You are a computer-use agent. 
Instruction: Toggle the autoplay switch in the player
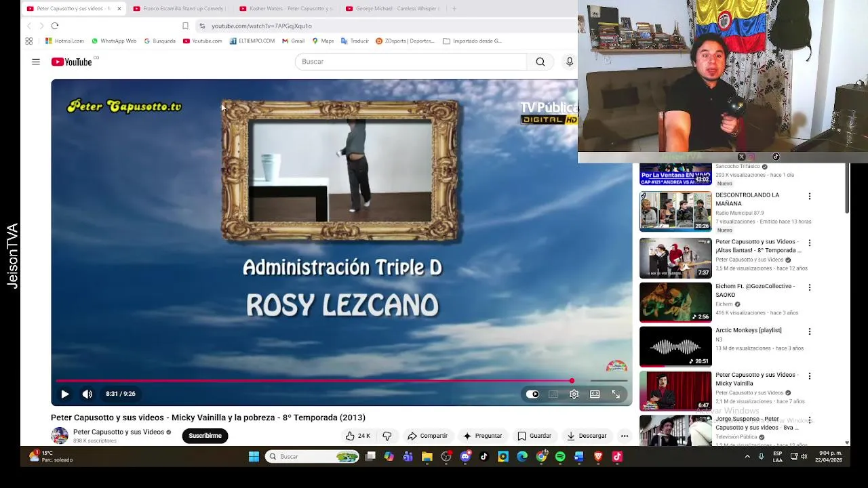532,394
